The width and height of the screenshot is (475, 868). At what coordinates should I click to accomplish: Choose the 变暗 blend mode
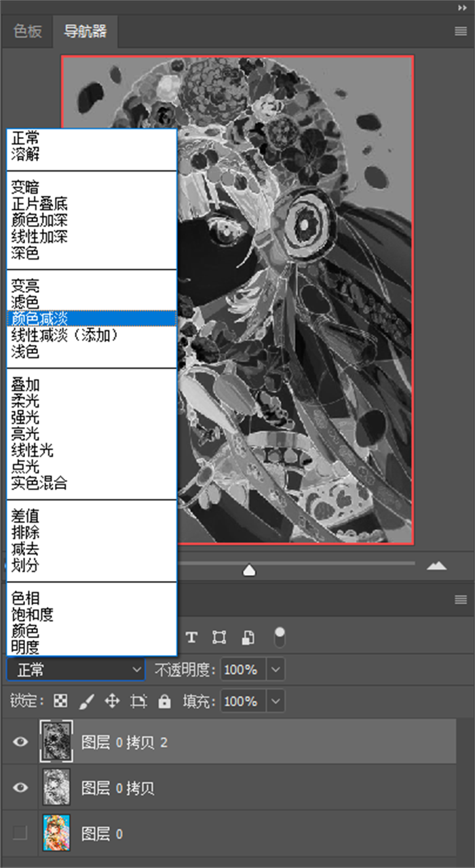(92, 187)
